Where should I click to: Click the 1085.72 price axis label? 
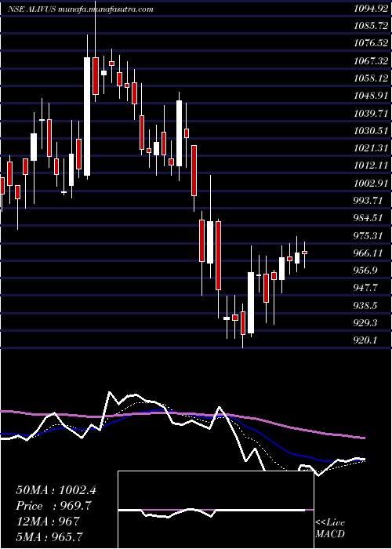pyautogui.click(x=371, y=26)
